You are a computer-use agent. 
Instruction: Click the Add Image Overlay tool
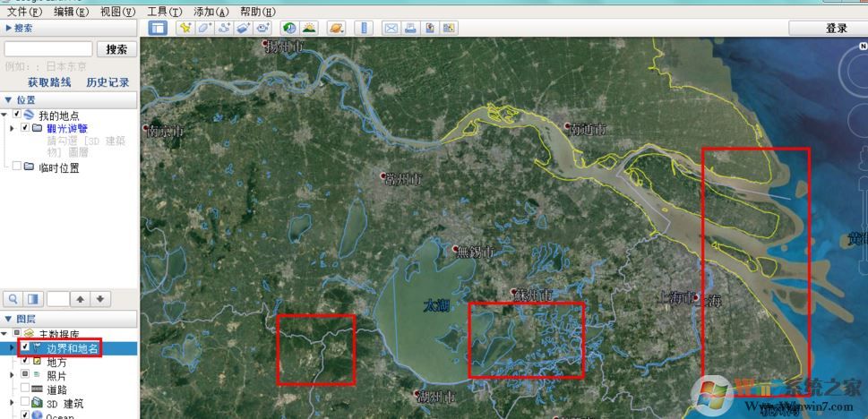245,28
